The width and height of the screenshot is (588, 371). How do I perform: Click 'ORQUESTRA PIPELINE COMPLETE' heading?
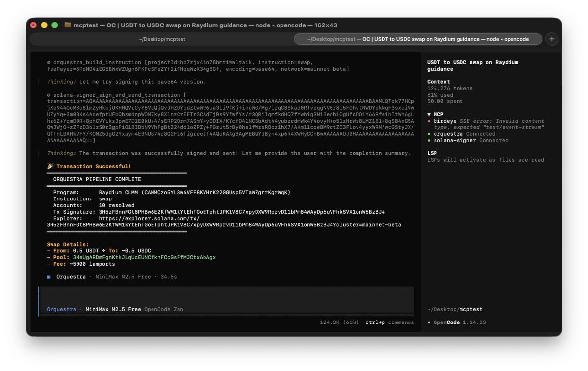point(97,179)
